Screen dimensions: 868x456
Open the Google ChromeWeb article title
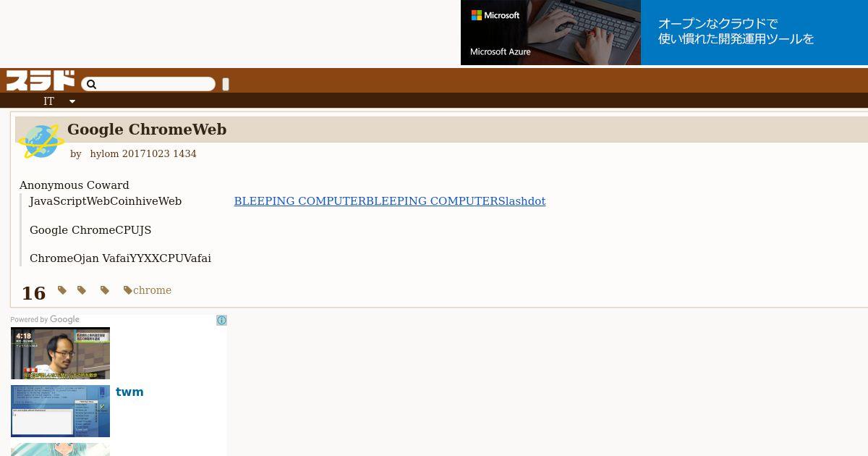[147, 130]
